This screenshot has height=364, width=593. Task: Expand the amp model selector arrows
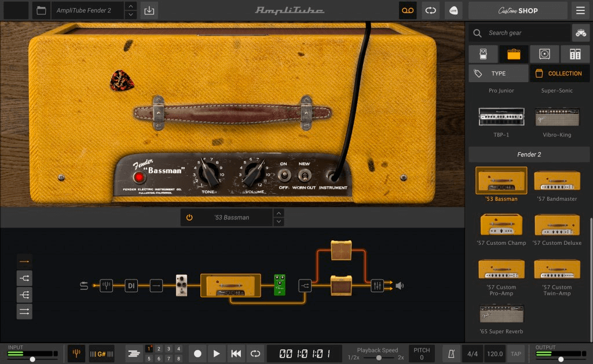[279, 217]
